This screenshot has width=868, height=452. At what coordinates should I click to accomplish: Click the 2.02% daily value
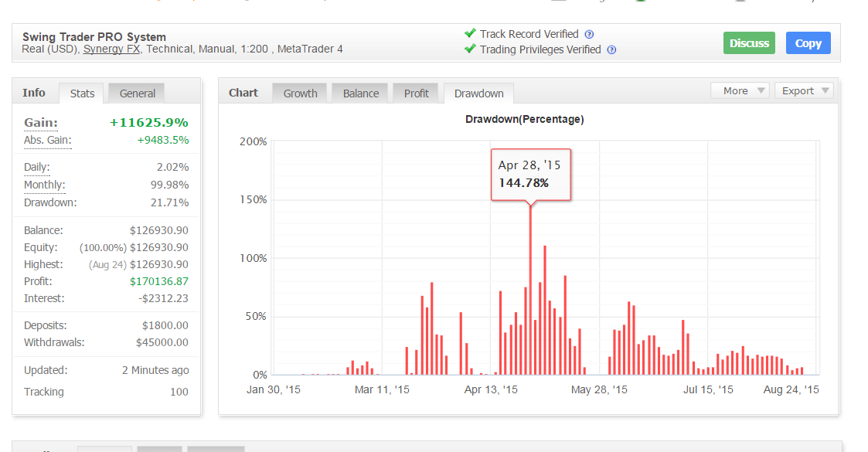tap(172, 167)
